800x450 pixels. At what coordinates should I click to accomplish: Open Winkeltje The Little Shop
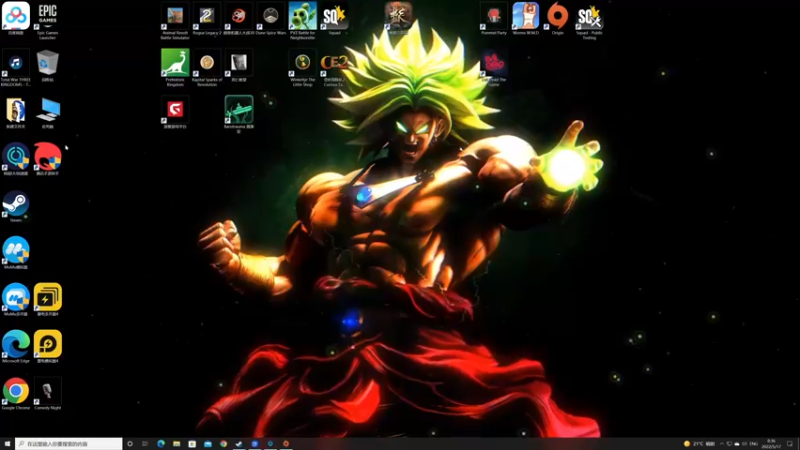coord(303,67)
